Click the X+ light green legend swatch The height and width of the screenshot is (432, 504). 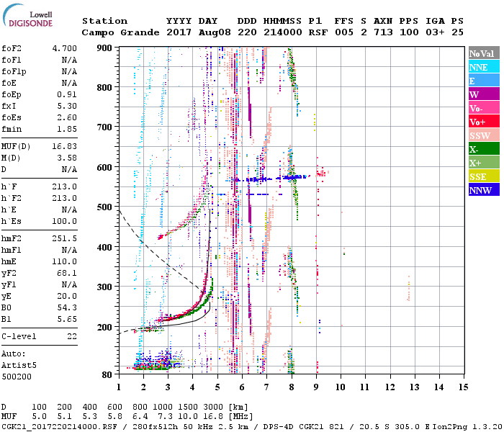point(484,163)
